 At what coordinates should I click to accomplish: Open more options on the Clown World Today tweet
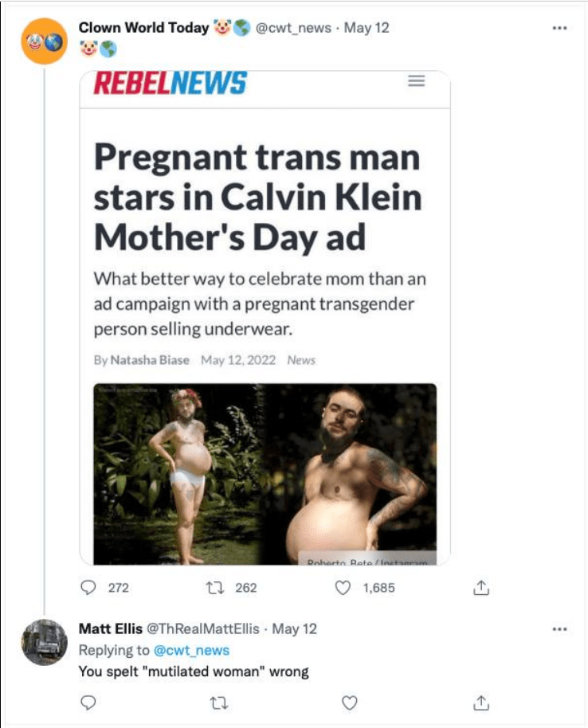(x=559, y=28)
